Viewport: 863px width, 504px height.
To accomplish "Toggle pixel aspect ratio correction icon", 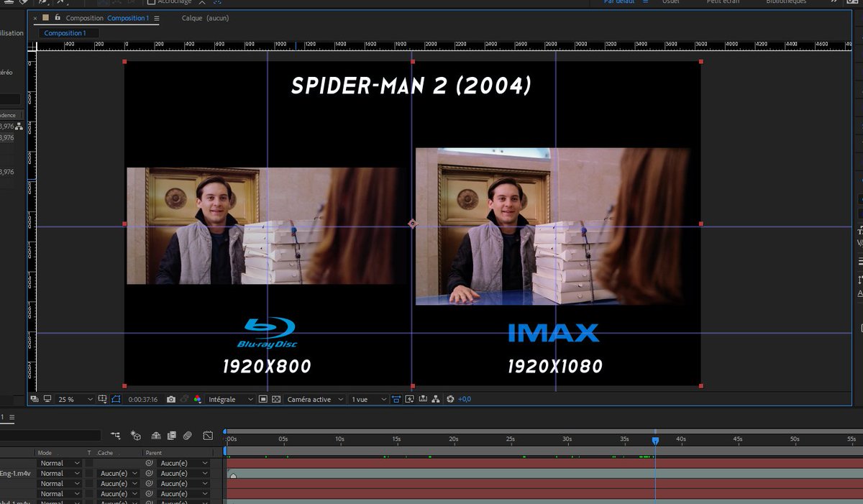I will pos(396,399).
